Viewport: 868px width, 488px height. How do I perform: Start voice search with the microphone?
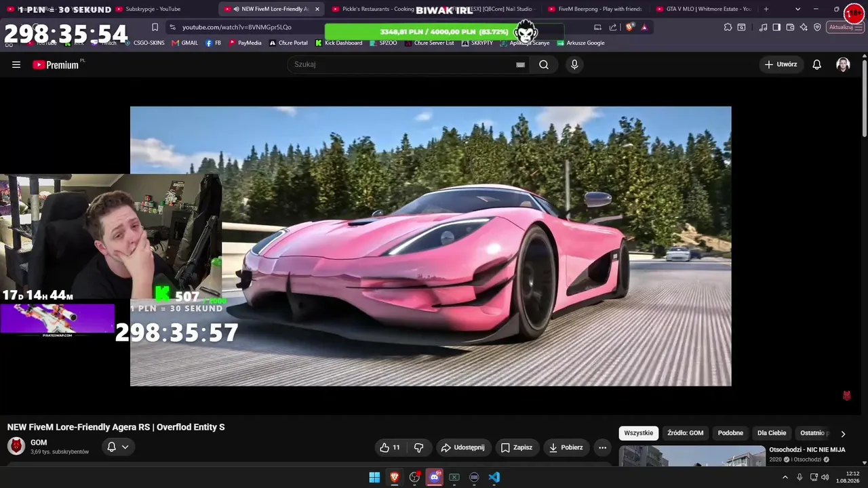(x=574, y=64)
